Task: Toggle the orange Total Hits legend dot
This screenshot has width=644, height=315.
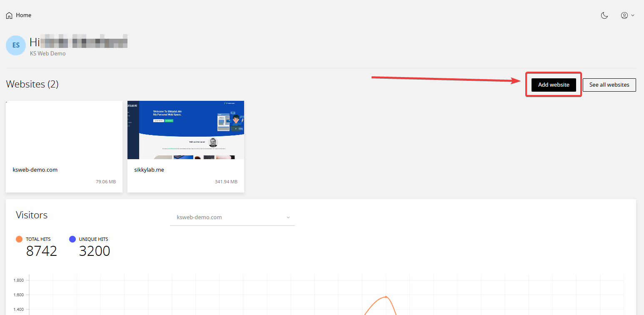Action: coord(19,239)
